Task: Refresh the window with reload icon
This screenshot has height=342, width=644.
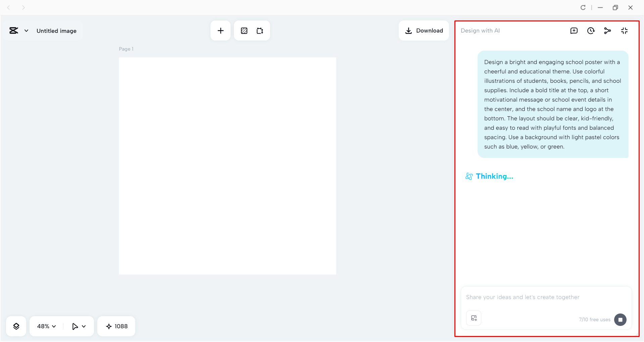Action: coord(583,7)
